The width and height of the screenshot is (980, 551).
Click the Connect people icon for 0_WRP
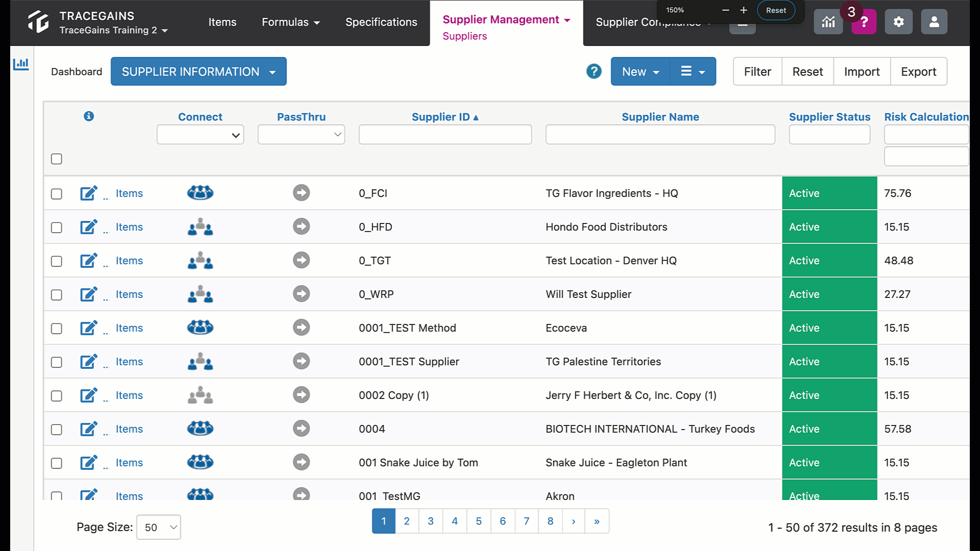[200, 294]
